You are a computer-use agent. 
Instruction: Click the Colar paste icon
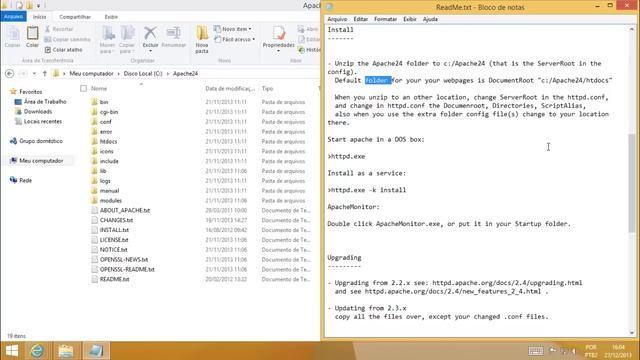coord(32,33)
